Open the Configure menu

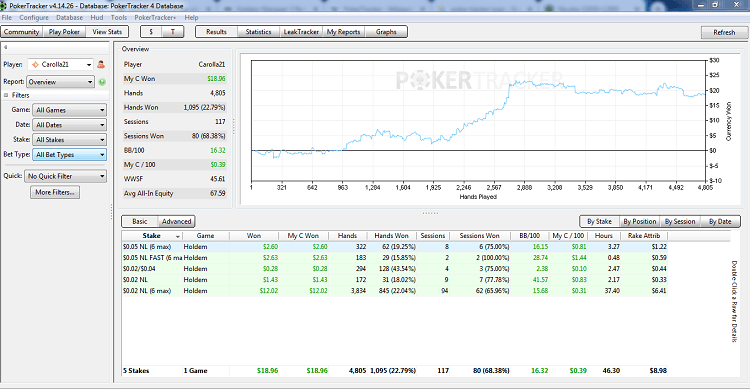[x=34, y=18]
